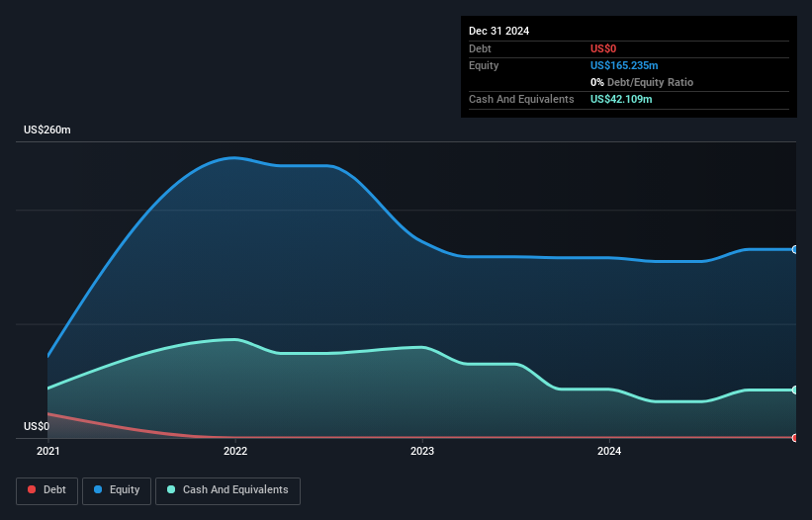Click the US$0 y-axis label

37,426
